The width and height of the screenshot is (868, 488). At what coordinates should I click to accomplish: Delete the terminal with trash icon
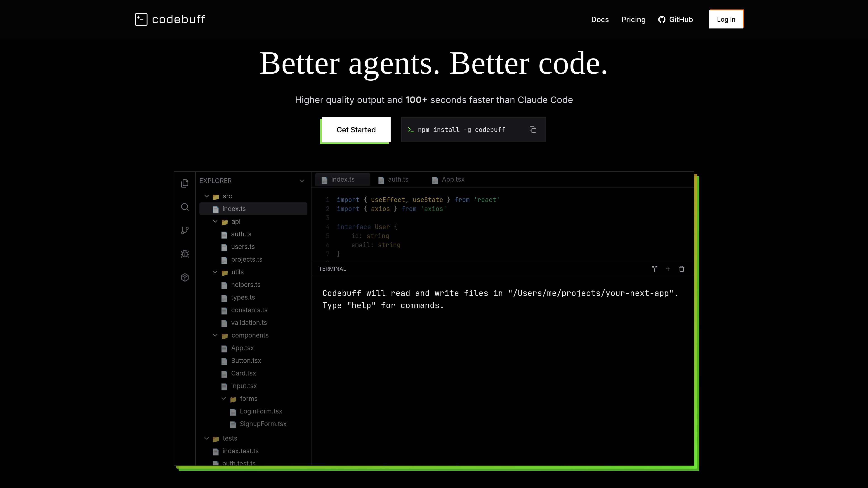682,269
